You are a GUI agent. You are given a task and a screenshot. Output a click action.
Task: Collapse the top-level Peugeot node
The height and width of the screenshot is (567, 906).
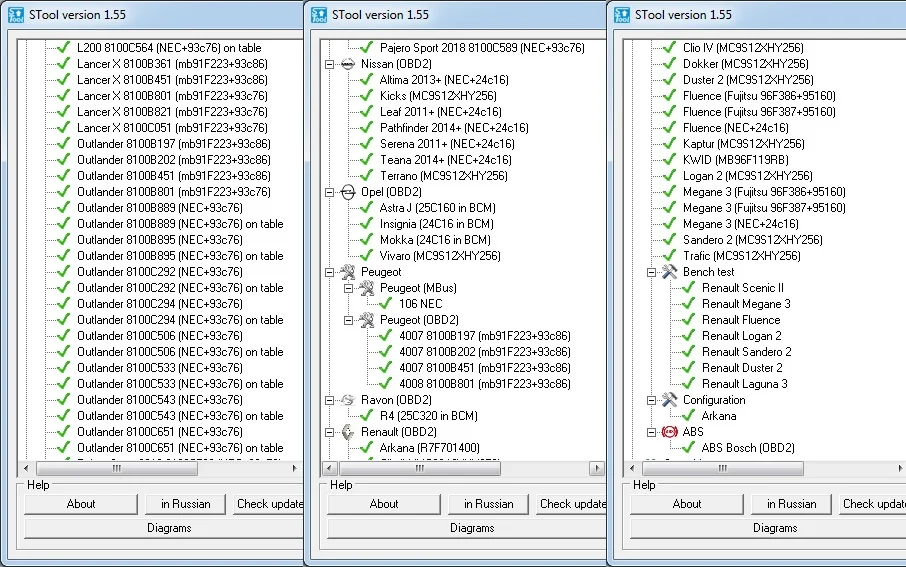click(x=329, y=272)
